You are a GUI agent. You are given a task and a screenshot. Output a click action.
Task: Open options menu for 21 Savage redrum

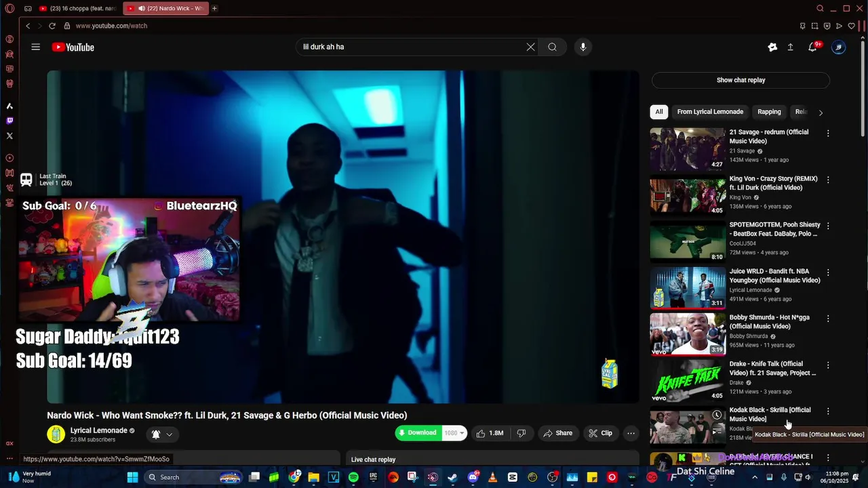point(828,134)
